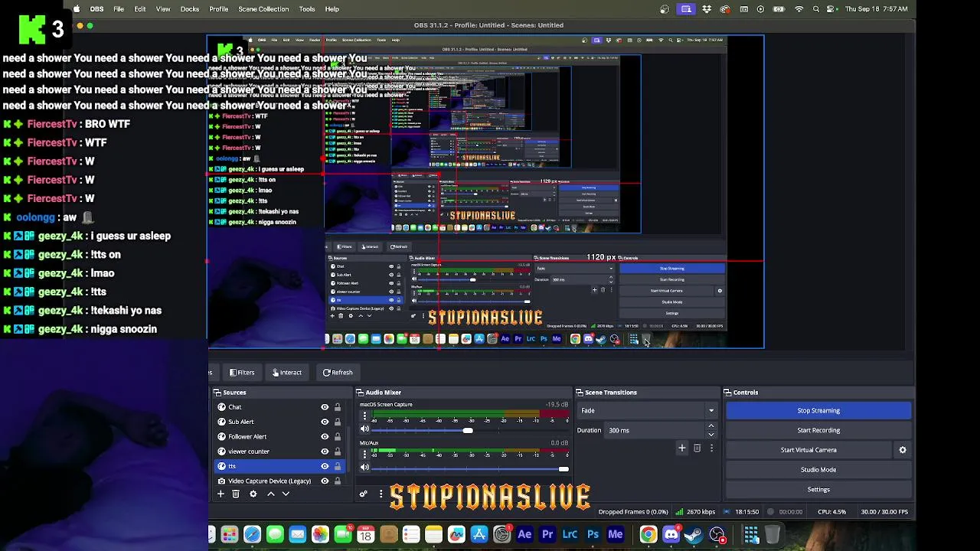Decrease transition duration with down arrow
This screenshot has height=551, width=980.
(x=711, y=435)
